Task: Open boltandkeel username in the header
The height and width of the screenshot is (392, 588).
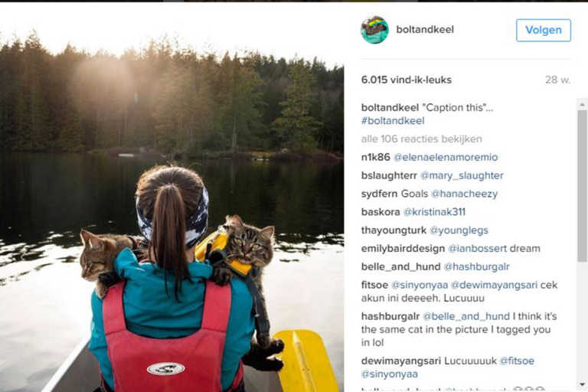Action: point(425,30)
